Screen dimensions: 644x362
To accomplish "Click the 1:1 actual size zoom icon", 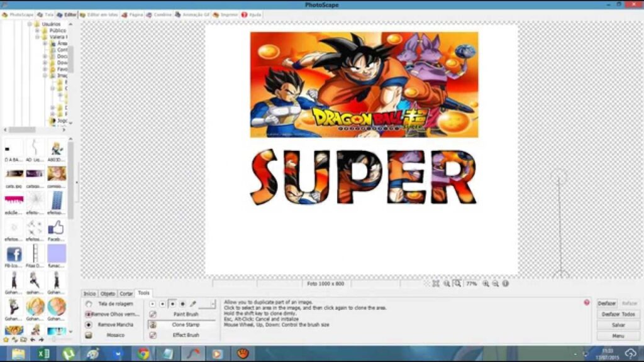I will tap(447, 283).
